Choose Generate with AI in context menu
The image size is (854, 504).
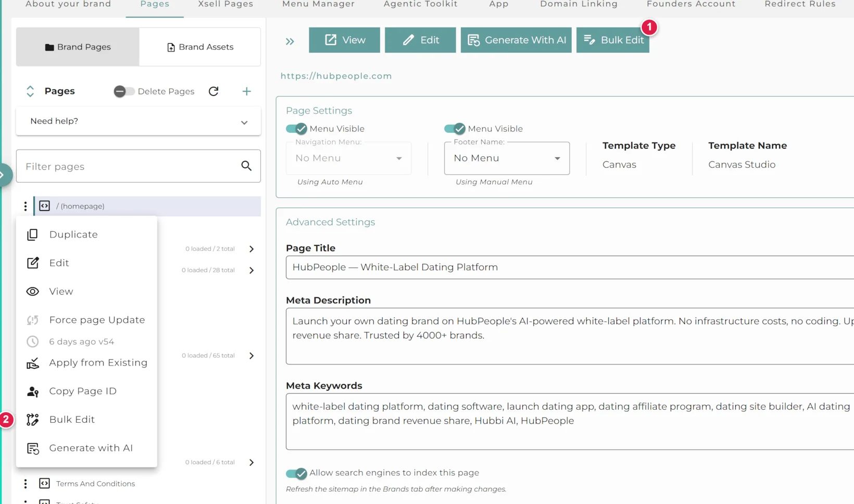86,448
